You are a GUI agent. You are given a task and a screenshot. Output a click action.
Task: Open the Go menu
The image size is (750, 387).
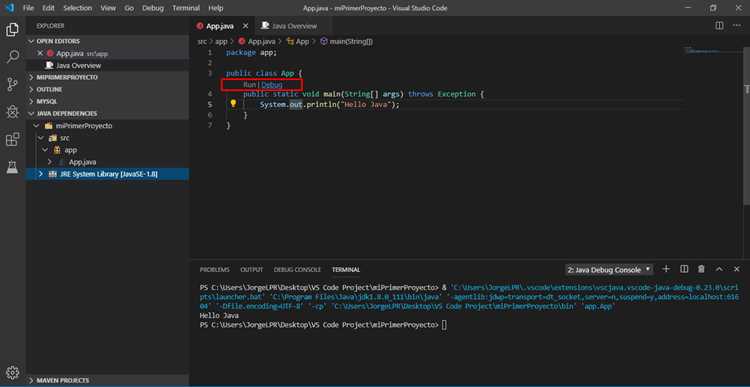pyautogui.click(x=129, y=8)
